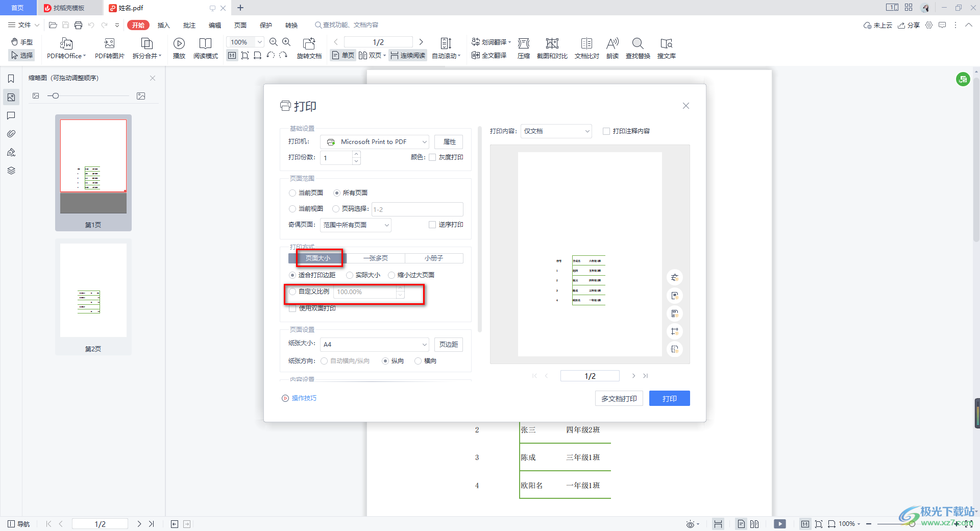Open the 文档比对 tool

coord(587,49)
